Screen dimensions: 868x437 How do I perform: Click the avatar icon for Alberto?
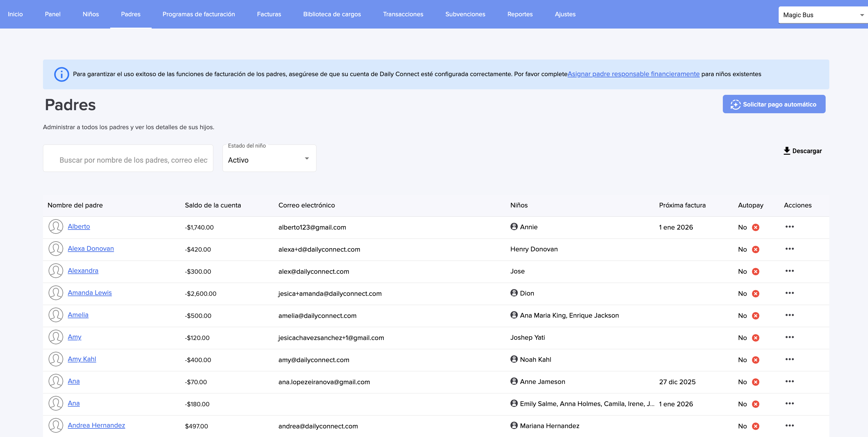tap(56, 227)
